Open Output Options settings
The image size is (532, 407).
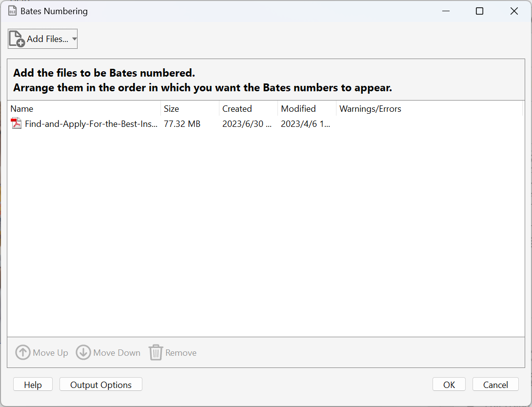tap(101, 385)
